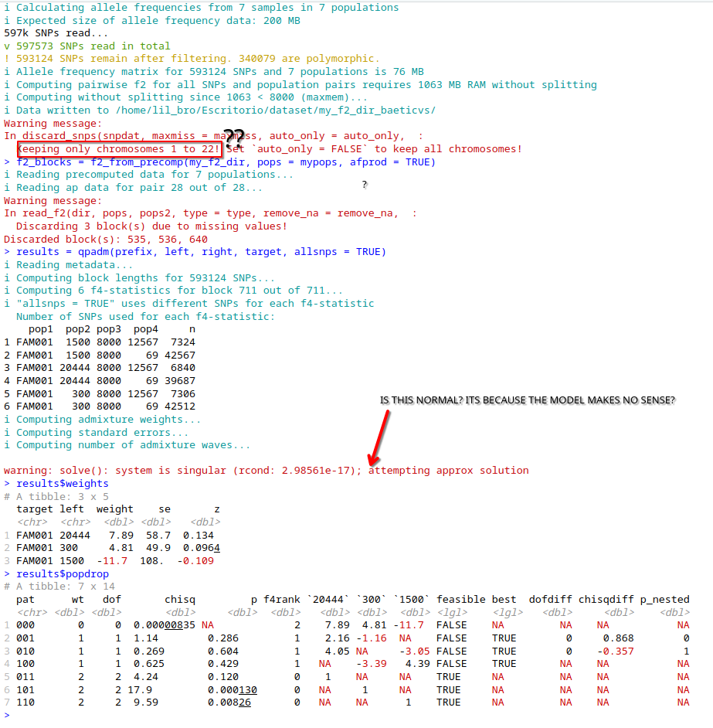
Task: Click the 'p_nested' column header in popdrop
Action: [x=665, y=600]
